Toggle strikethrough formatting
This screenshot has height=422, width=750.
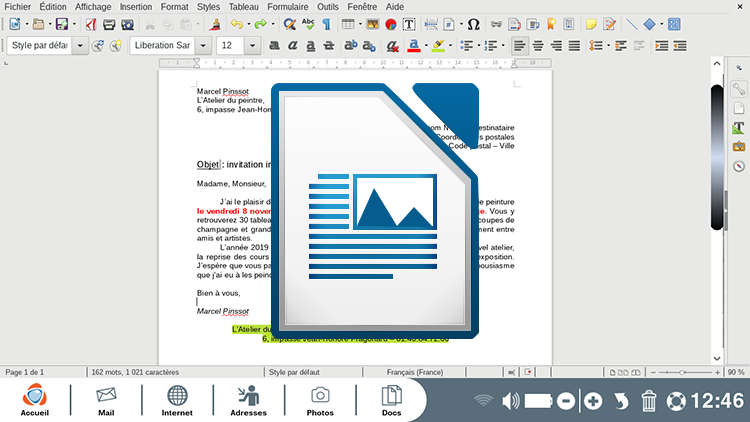pos(329,45)
